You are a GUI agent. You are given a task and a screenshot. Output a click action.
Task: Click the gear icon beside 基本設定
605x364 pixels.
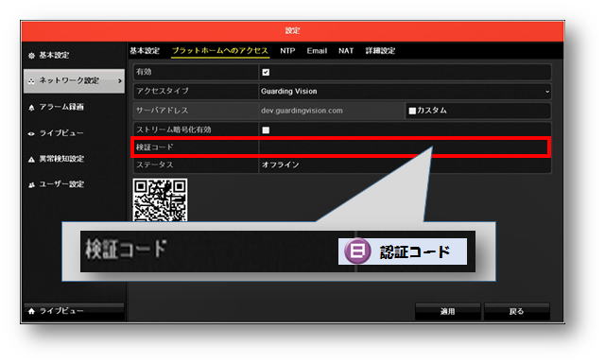coord(31,56)
